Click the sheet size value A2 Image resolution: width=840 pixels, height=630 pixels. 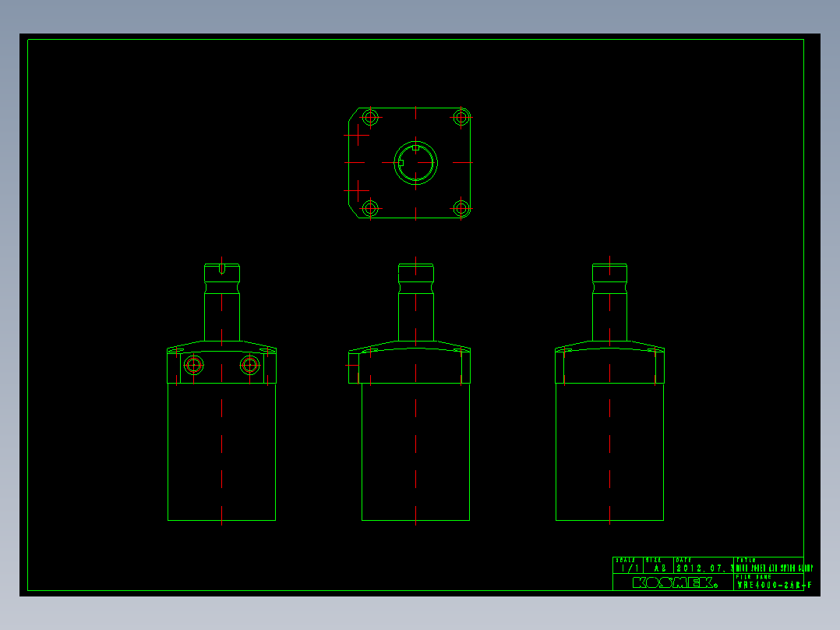(x=660, y=568)
